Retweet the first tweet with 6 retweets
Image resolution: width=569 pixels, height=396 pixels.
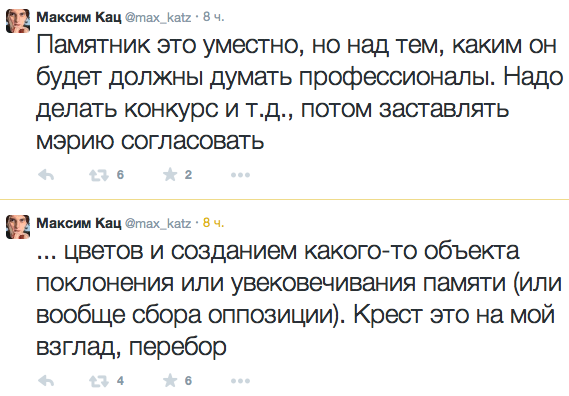tap(99, 175)
